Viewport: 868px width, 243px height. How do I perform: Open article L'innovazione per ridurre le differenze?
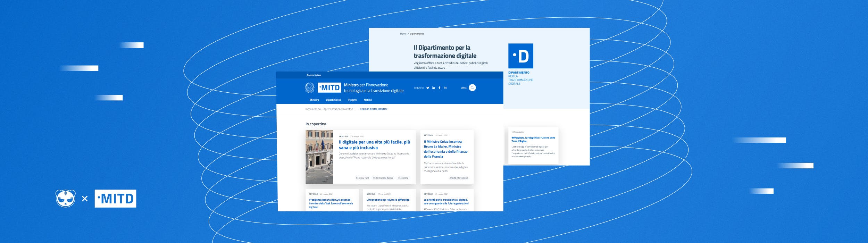click(x=388, y=200)
